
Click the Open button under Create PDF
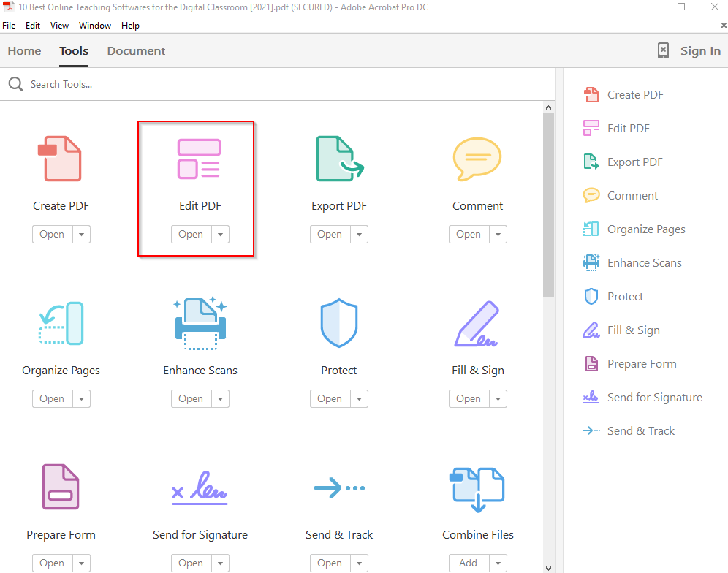coord(52,235)
